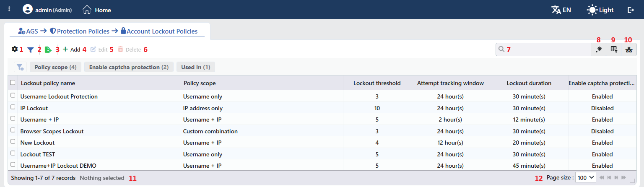Sort by Enable captcha protection column header
The image size is (644, 187).
point(602,83)
